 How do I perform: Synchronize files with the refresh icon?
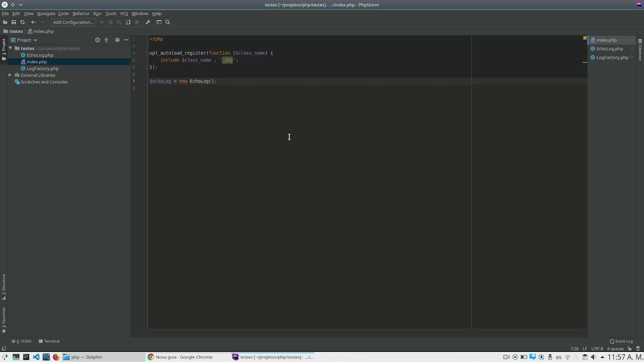click(22, 22)
